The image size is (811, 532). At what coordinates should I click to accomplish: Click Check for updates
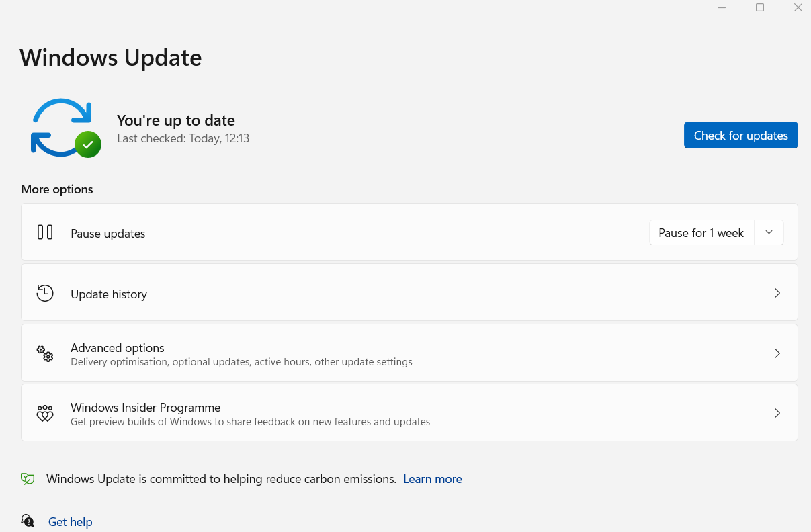740,135
